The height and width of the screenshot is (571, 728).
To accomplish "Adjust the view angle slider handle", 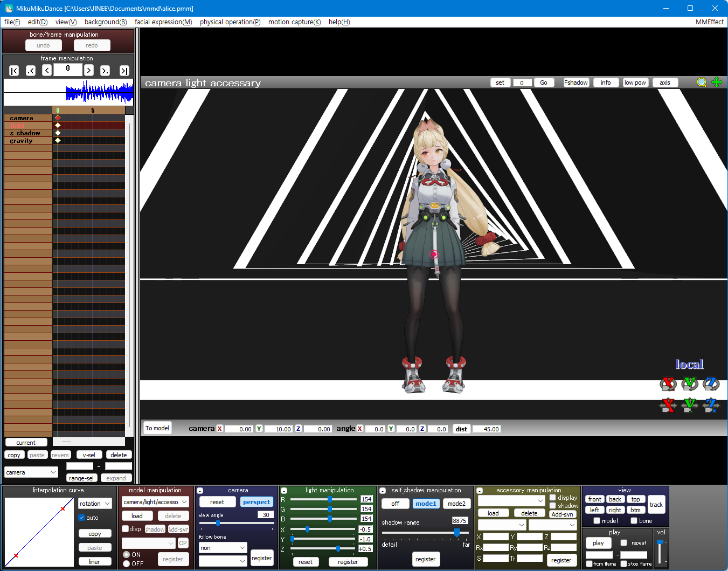I will [218, 523].
